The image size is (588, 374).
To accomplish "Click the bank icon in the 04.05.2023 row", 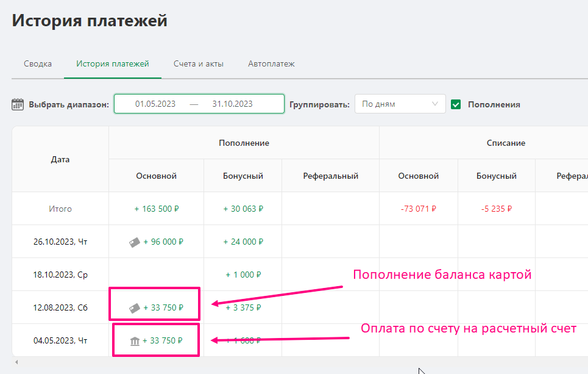I will 135,341.
